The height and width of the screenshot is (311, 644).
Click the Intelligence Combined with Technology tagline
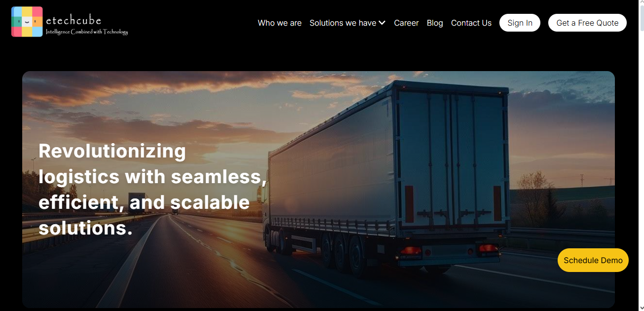click(87, 32)
